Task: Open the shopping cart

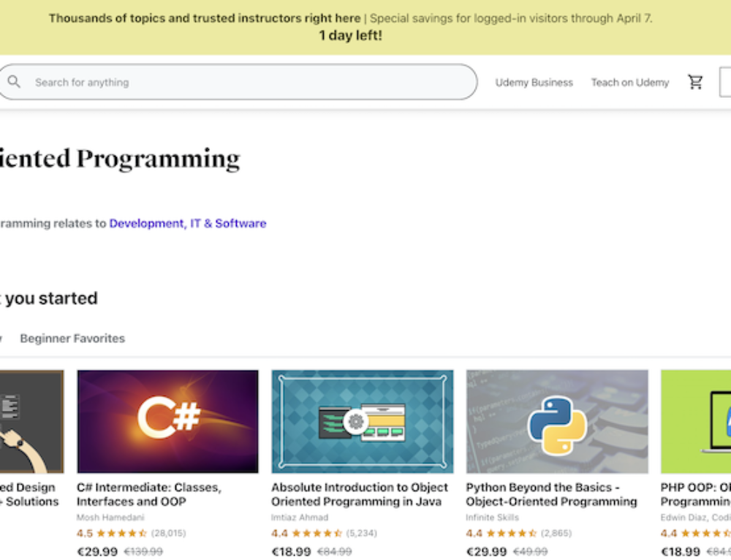Action: tap(695, 83)
